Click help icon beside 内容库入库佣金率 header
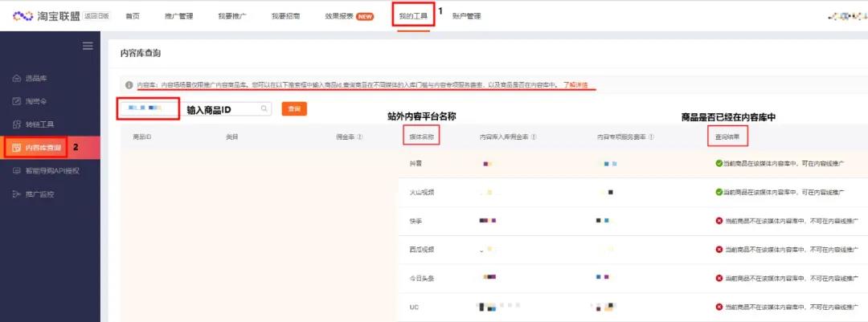Screen dimensions: 868x322 click(534, 137)
